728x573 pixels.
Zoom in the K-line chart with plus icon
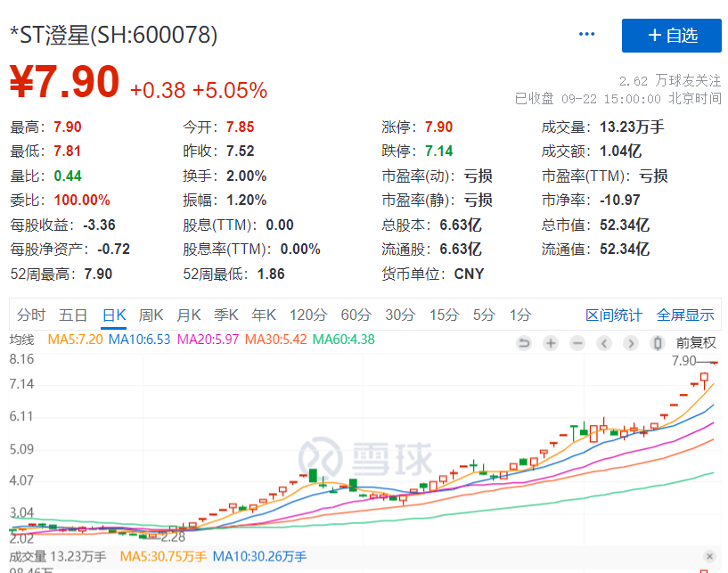pos(551,343)
